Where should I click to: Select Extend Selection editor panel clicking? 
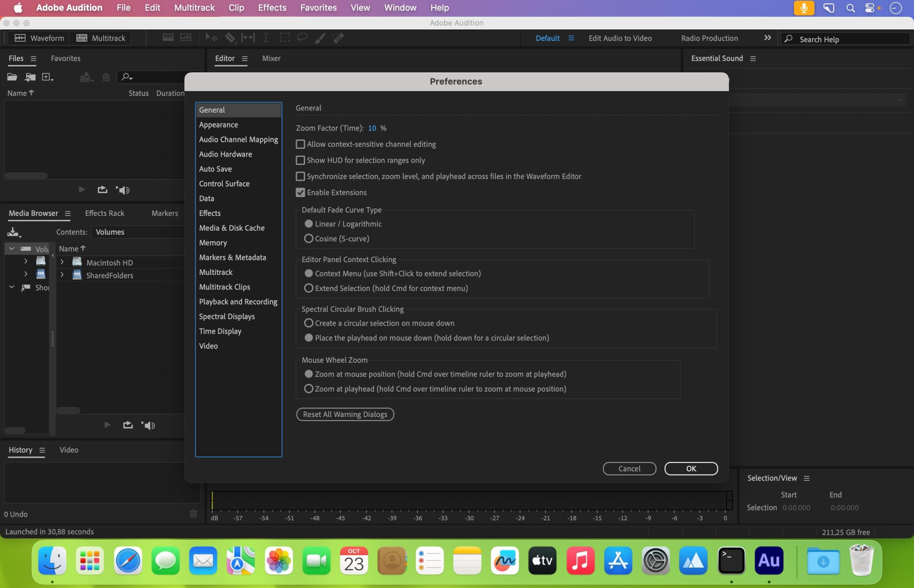tap(308, 288)
